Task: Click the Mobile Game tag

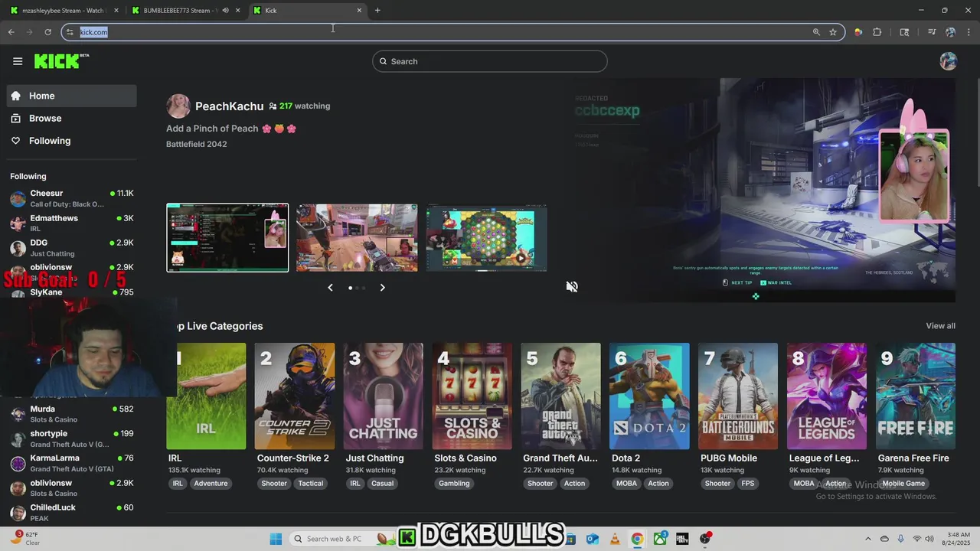Action: pyautogui.click(x=903, y=484)
